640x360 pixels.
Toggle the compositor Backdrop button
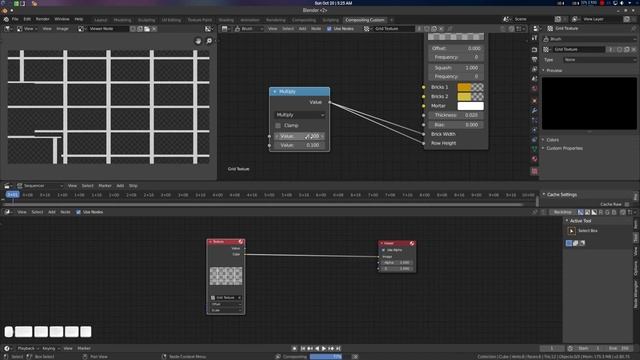[x=562, y=212]
